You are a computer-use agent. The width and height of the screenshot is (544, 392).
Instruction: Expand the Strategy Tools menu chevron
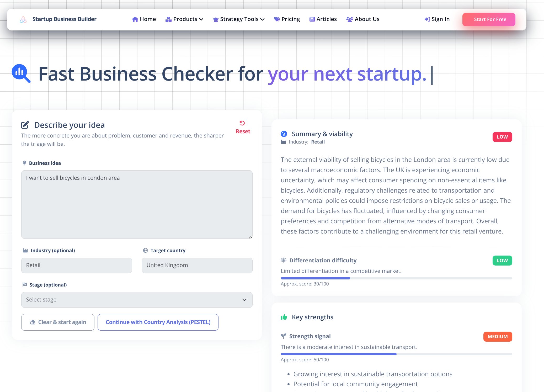262,19
